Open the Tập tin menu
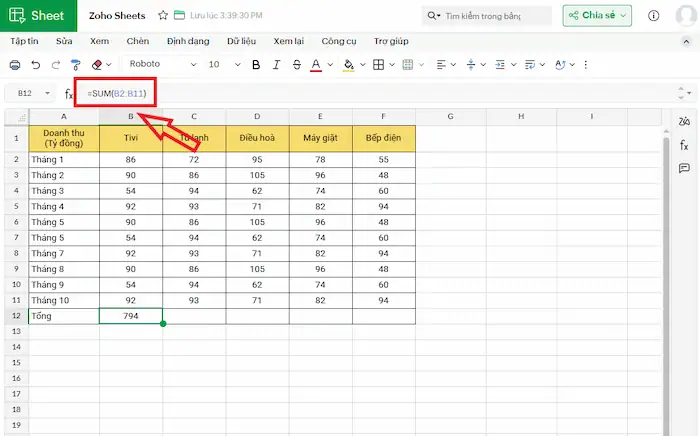Image resolution: width=700 pixels, height=436 pixels. [24, 41]
